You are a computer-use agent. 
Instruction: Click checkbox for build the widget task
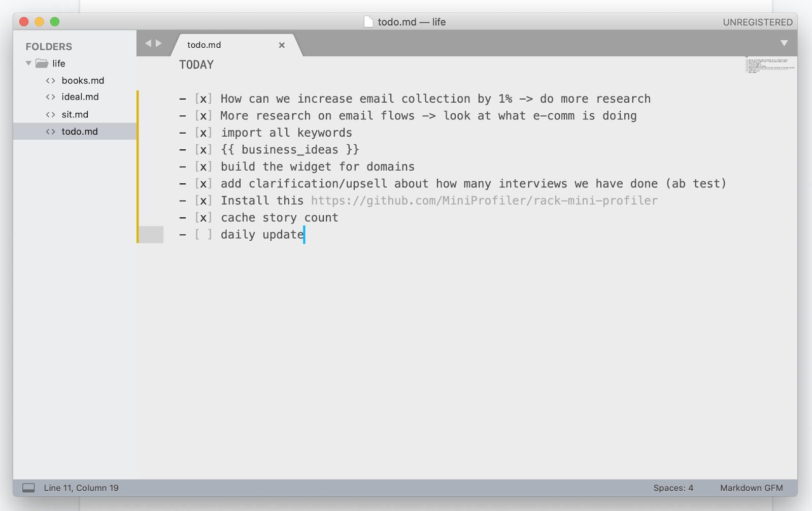pos(203,167)
